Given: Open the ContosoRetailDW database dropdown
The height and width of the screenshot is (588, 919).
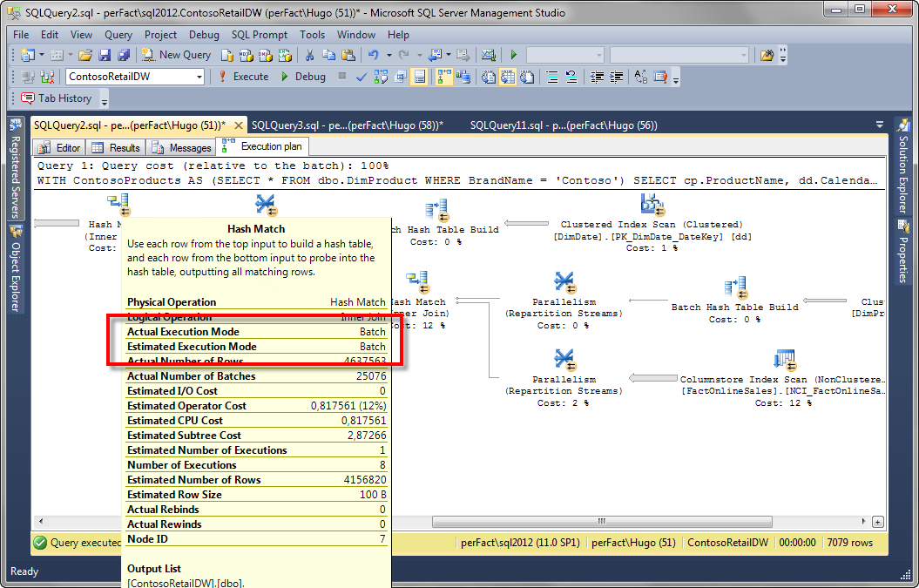Looking at the screenshot, I should [x=199, y=78].
